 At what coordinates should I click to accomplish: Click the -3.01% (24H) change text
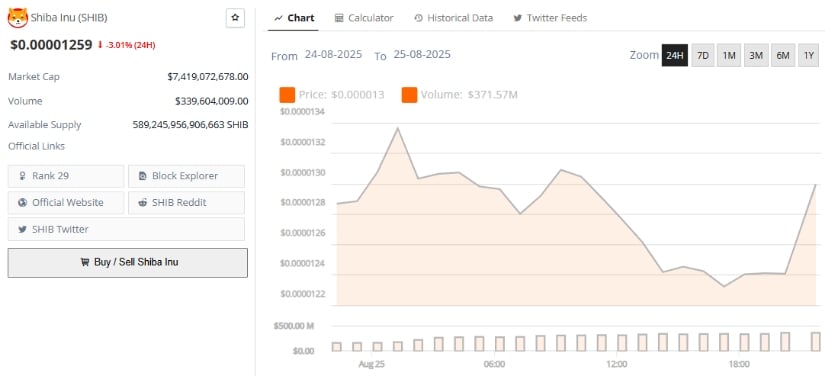tap(130, 45)
